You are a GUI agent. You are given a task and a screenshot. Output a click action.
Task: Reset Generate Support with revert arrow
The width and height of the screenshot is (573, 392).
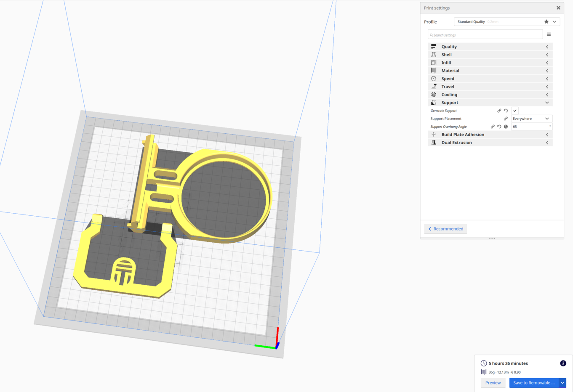point(506,111)
